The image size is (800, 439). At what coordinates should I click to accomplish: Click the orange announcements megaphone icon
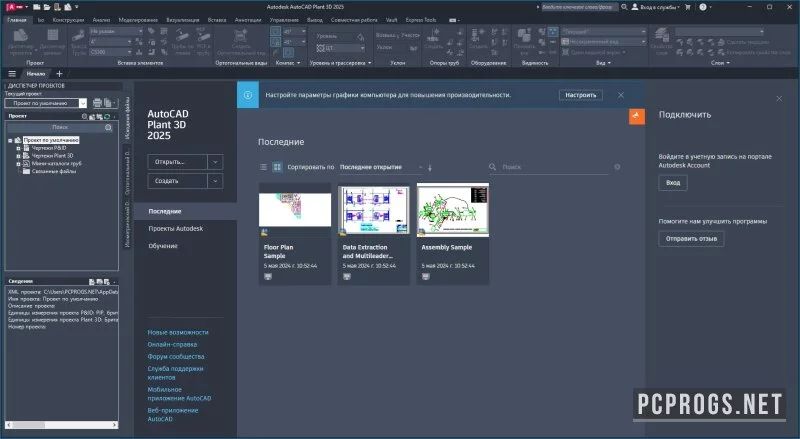[x=636, y=116]
